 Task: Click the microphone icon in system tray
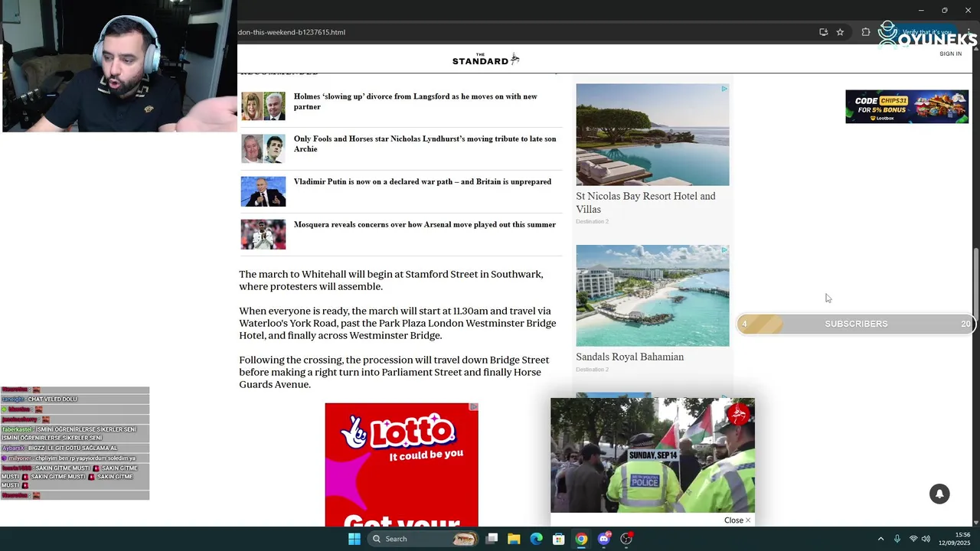pos(897,539)
